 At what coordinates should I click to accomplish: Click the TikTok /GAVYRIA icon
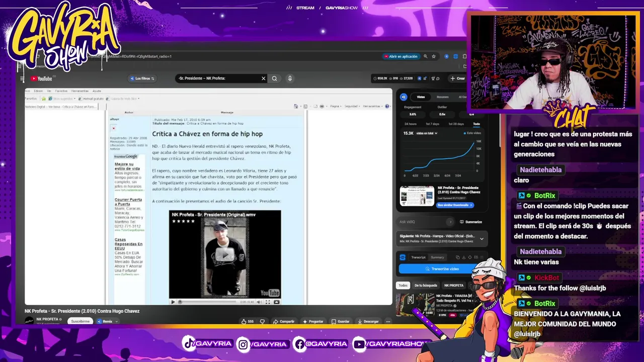[x=188, y=344]
